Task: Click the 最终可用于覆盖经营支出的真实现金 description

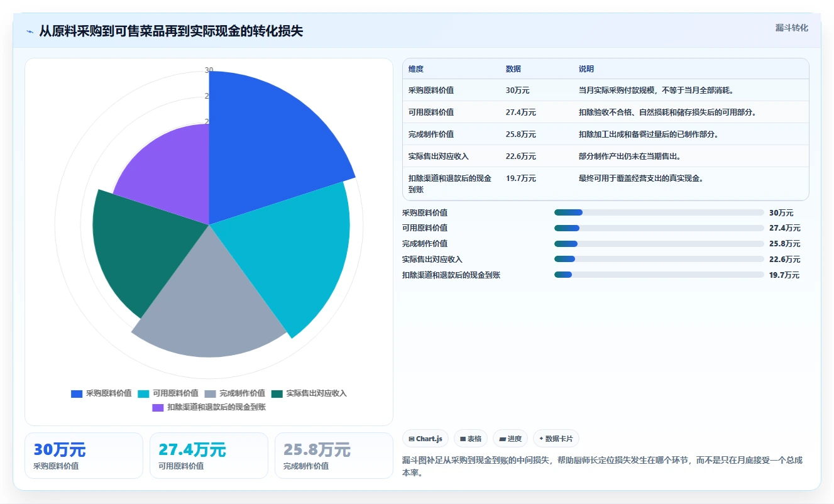Action: [641, 178]
